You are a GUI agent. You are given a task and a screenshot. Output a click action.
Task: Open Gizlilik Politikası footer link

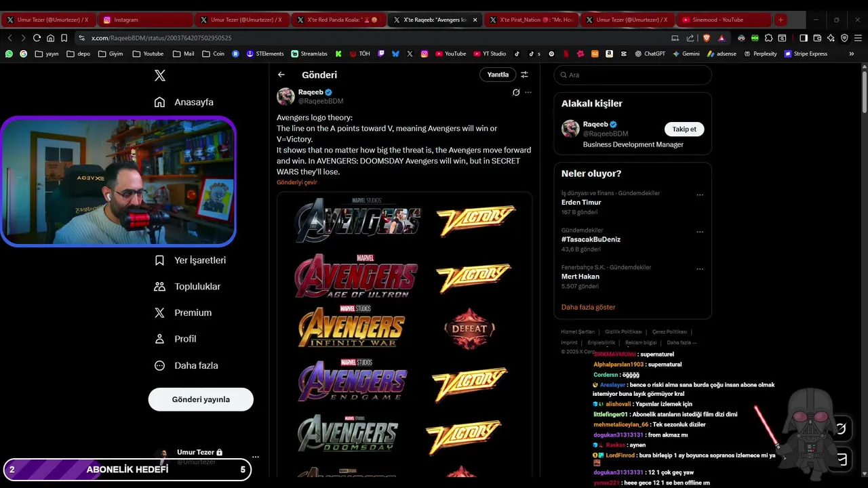623,332
